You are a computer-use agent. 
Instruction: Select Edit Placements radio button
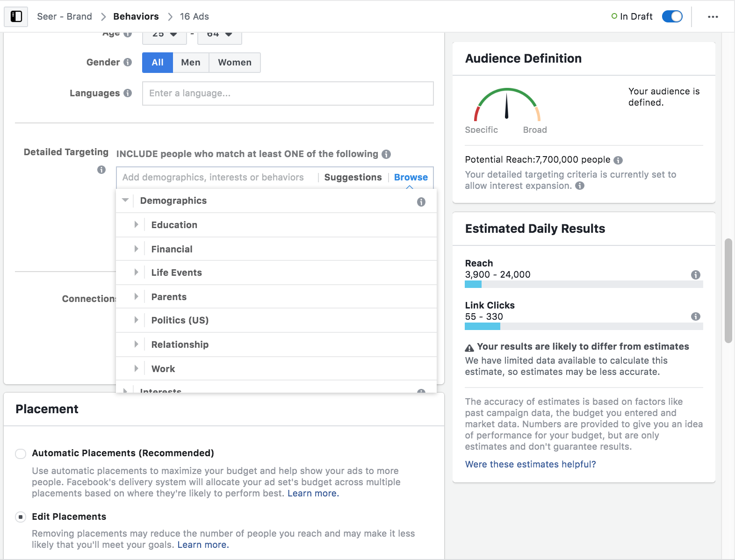pyautogui.click(x=21, y=517)
